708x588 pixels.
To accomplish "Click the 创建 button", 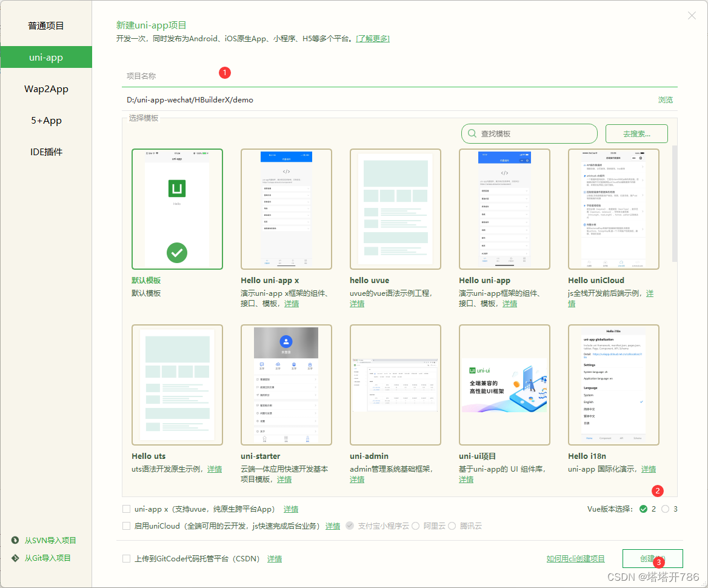I will click(x=652, y=558).
